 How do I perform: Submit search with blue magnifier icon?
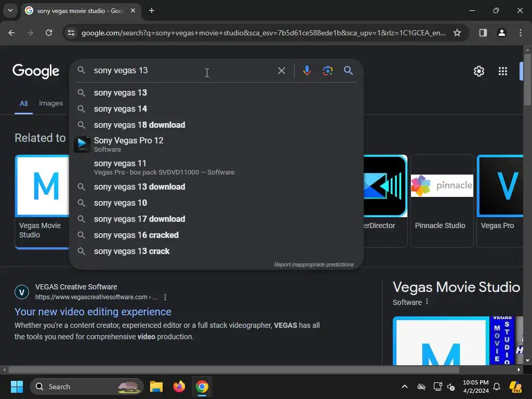click(348, 71)
